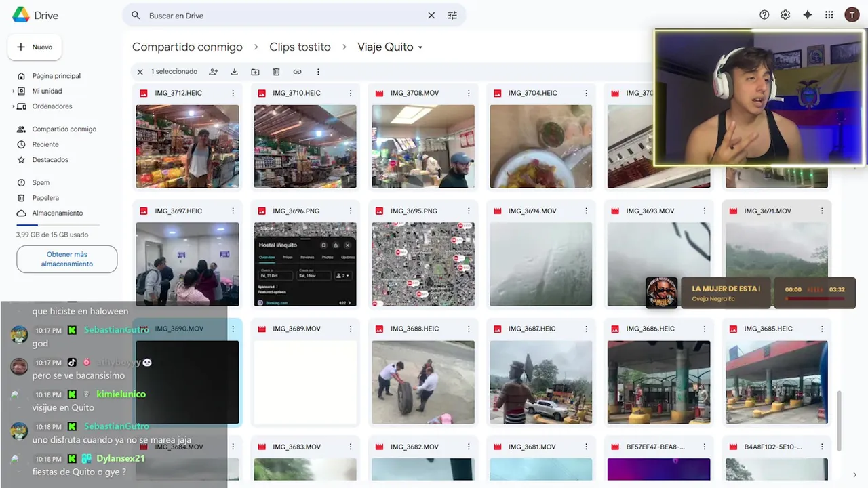Open thumbnail of IMG_3695.PNG
Screen dimensions: 868x488
(423, 264)
